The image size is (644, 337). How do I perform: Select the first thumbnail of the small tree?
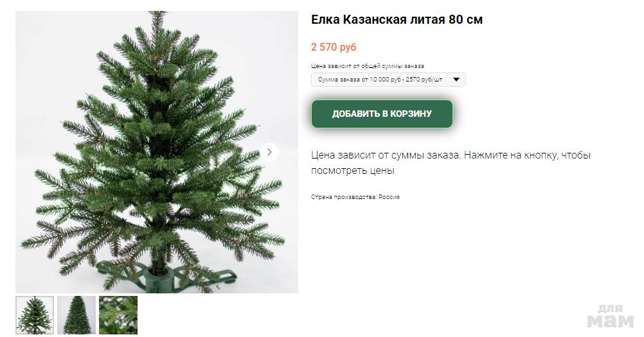(35, 315)
